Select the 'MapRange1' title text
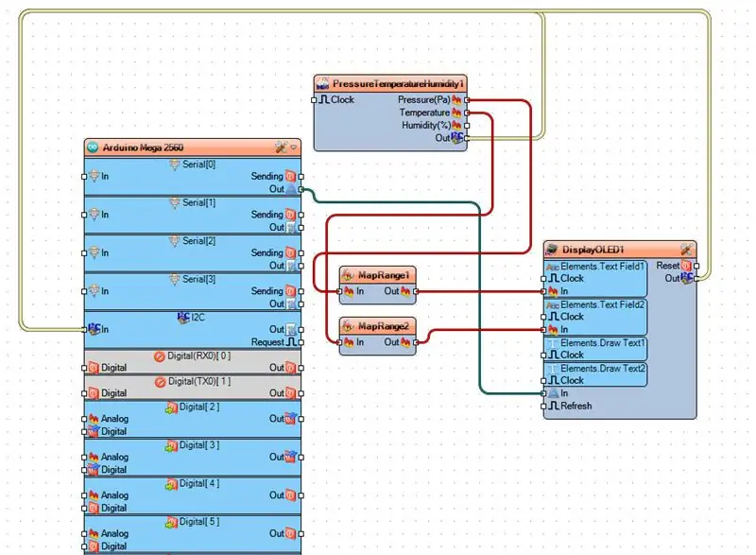Screen dimensions: 756x555 [x=384, y=276]
